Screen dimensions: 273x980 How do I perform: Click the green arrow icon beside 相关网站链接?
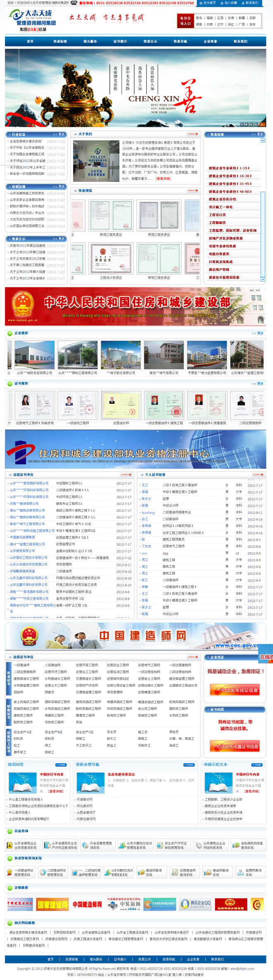click(x=10, y=923)
